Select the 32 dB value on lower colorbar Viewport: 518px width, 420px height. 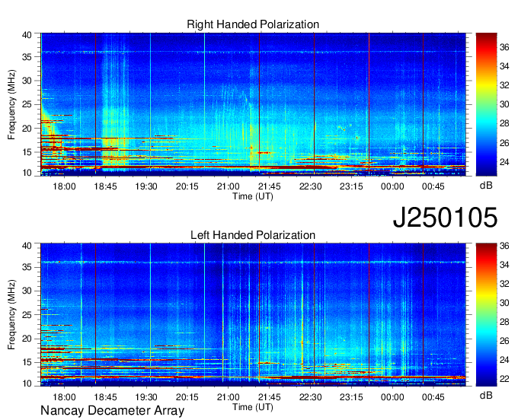[x=504, y=284]
